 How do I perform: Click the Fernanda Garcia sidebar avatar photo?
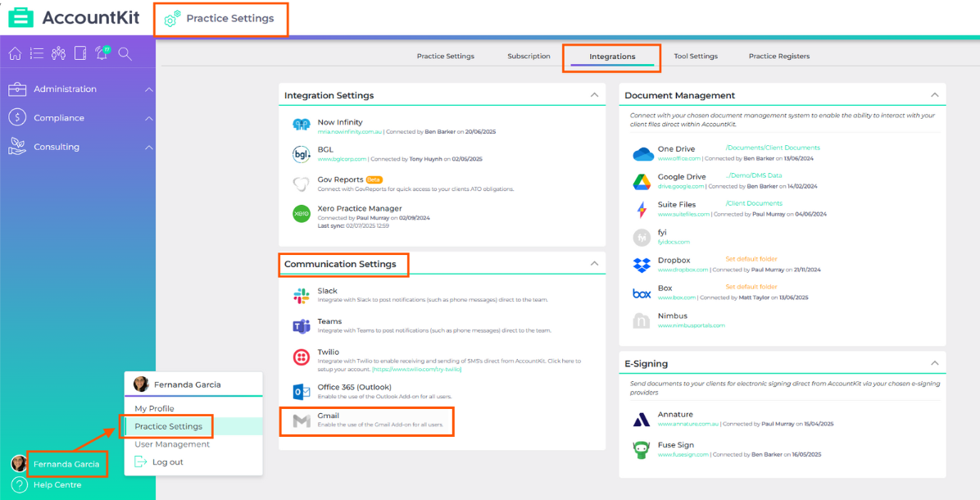(19, 464)
